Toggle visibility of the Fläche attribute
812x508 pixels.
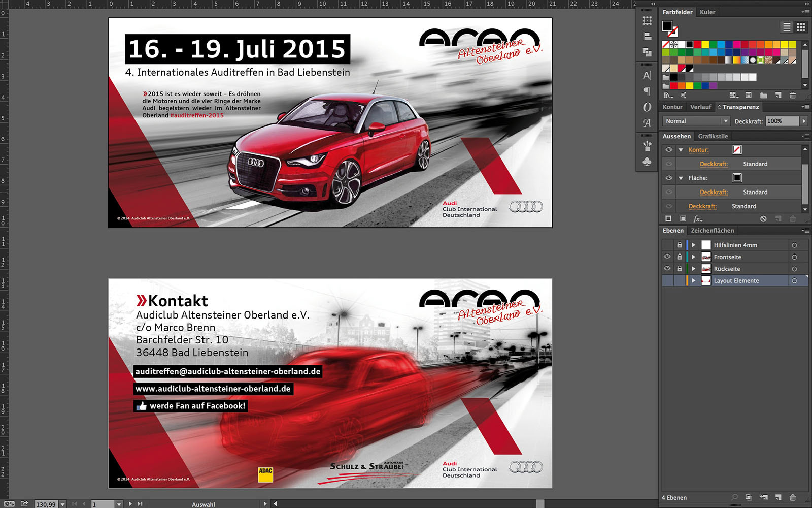[x=669, y=178]
